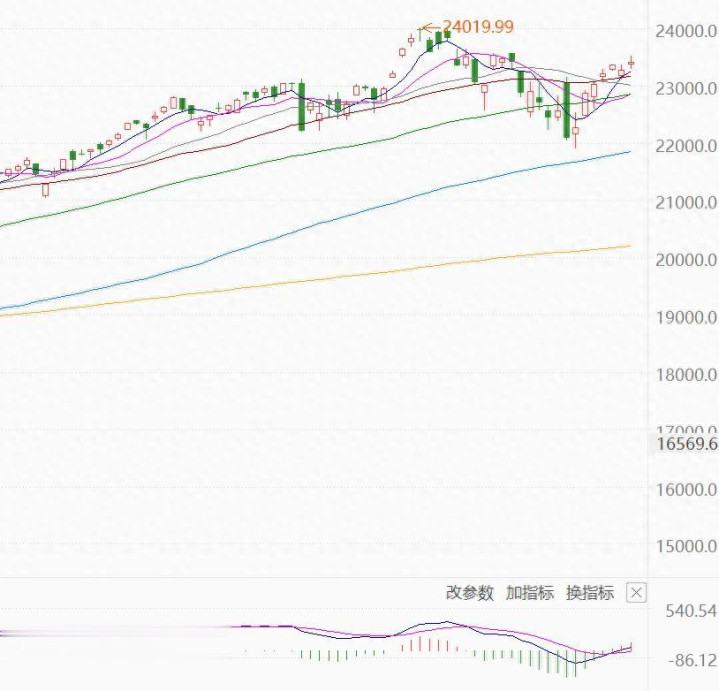
Task: Click the 24000.0 price axis label
Action: pyautogui.click(x=686, y=31)
